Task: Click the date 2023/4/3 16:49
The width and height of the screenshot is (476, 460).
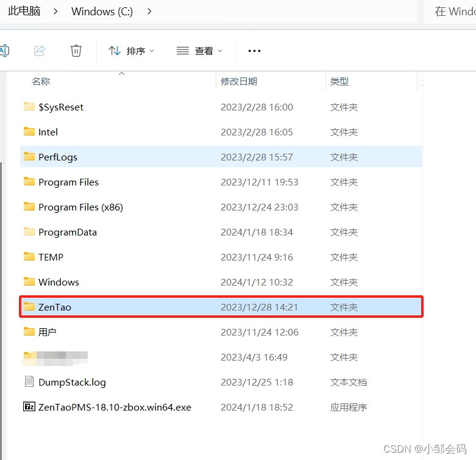Action: 254,358
